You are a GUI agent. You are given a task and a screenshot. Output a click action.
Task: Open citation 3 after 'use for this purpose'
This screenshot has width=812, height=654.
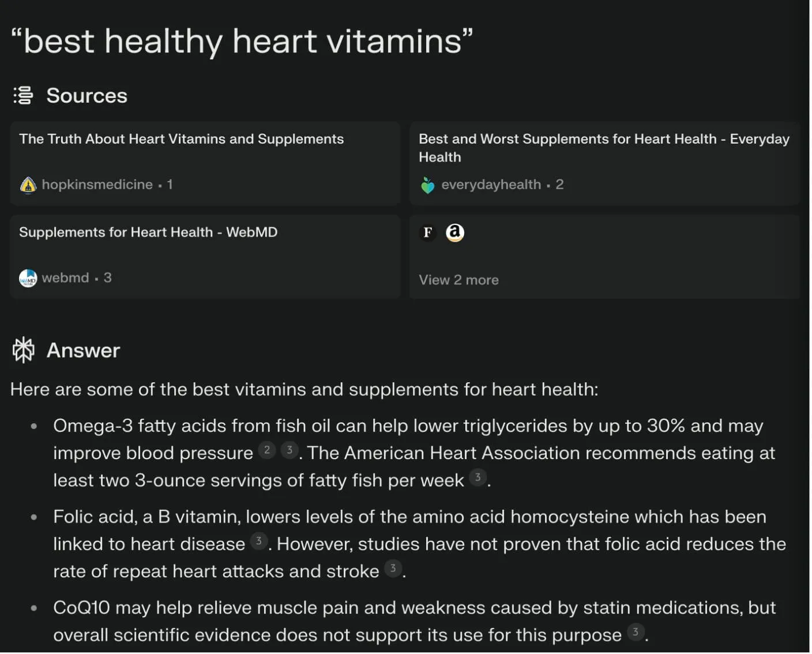[x=636, y=632]
